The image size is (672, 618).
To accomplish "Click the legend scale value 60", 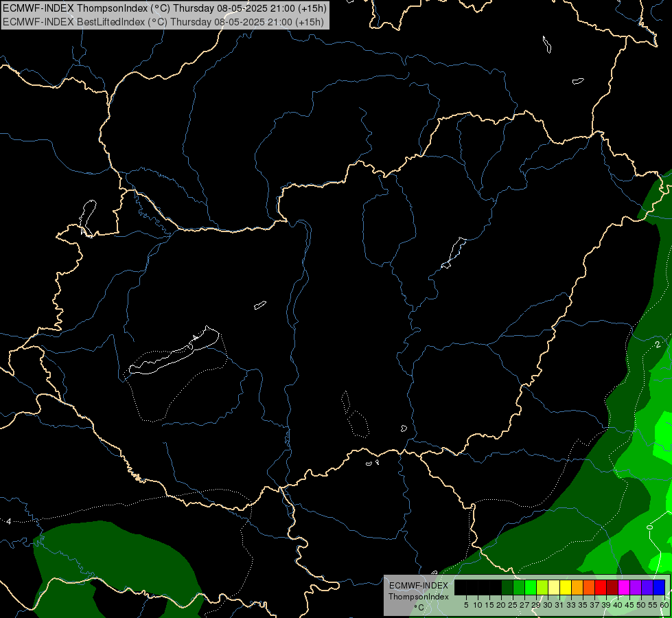I will pyautogui.click(x=664, y=605).
